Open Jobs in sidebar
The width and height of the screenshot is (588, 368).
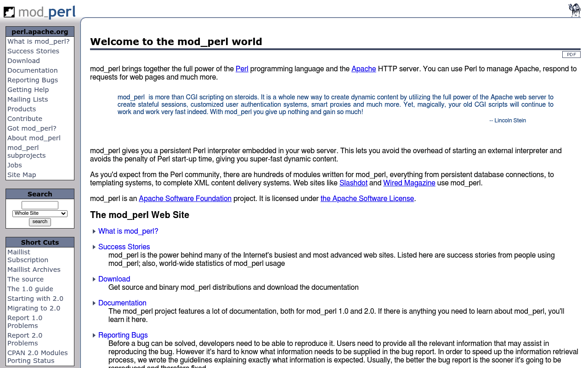(15, 165)
